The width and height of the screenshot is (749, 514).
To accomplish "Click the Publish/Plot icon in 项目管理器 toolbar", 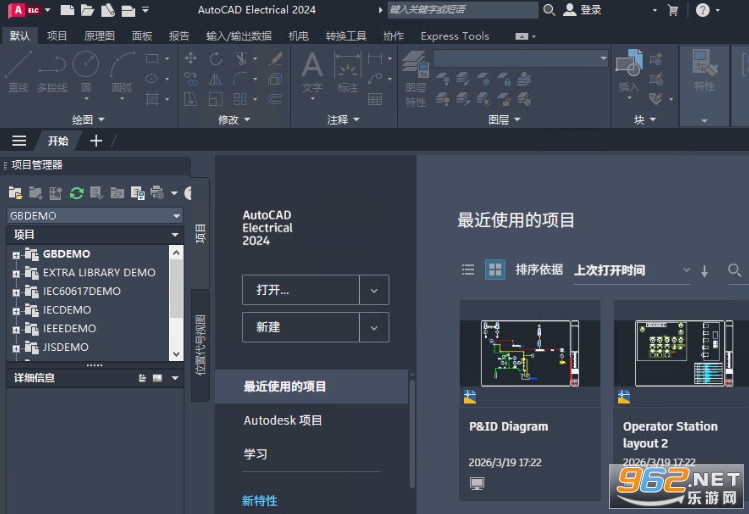I will click(157, 193).
